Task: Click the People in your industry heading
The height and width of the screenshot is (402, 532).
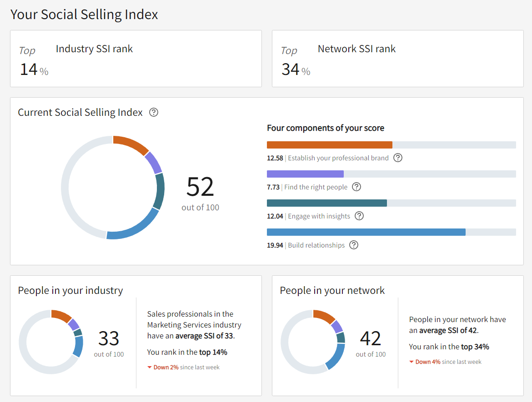Action: point(70,290)
